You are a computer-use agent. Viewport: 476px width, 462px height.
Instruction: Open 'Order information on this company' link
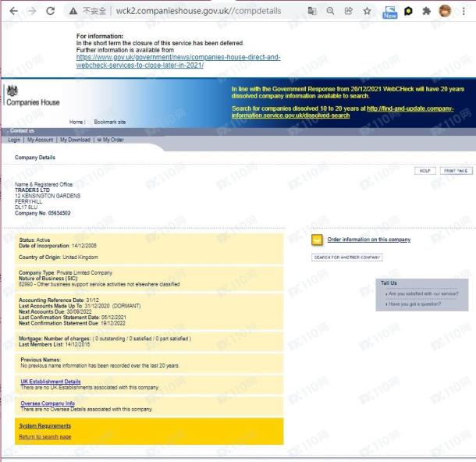(369, 240)
